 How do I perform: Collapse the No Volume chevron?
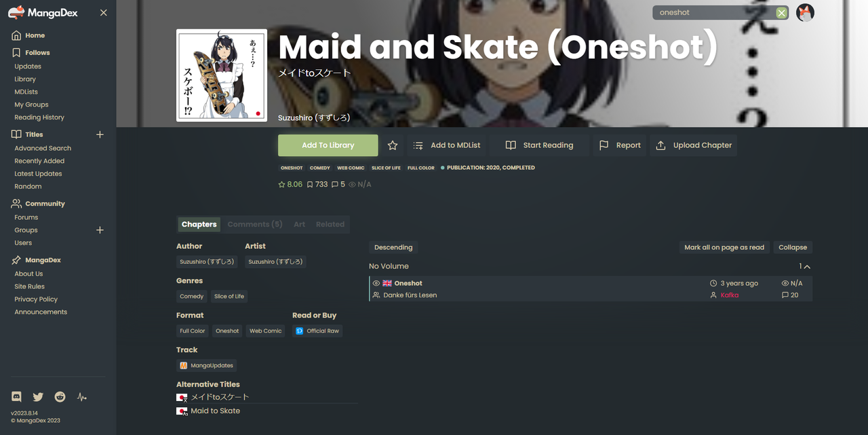point(807,267)
